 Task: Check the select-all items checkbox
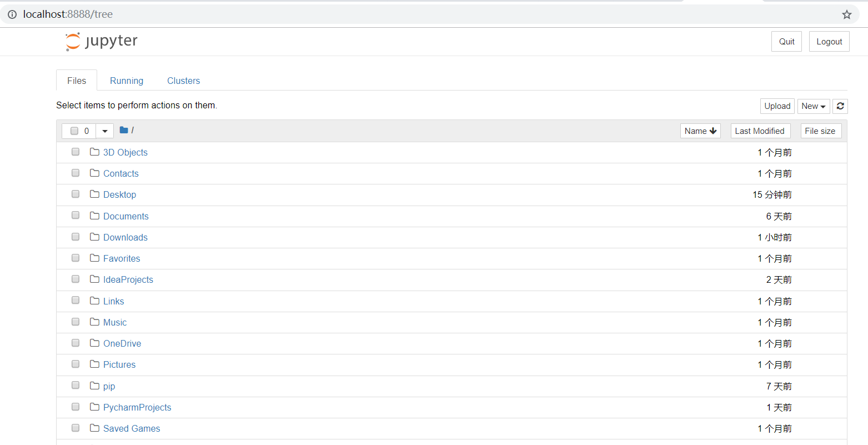pyautogui.click(x=75, y=131)
